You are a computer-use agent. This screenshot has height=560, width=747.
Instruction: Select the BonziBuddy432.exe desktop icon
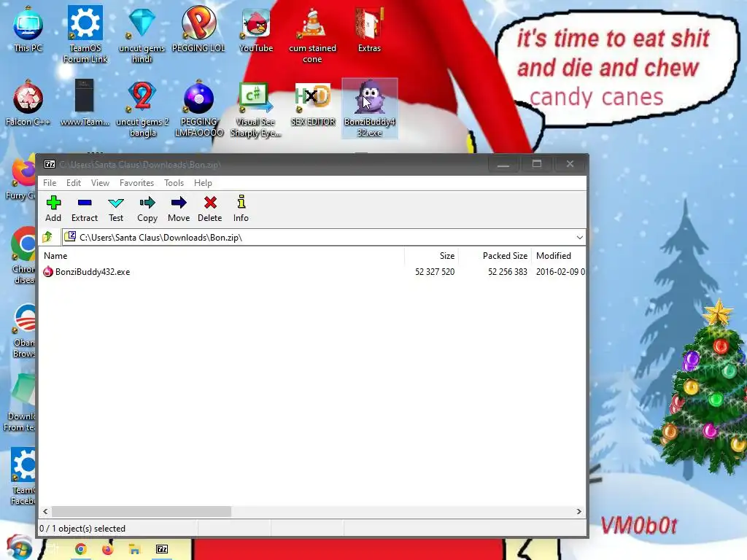pos(370,109)
